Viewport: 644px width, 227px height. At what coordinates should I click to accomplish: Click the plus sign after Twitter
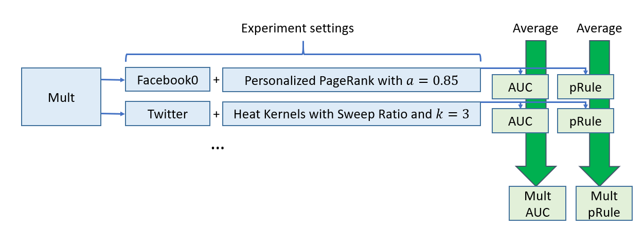coord(217,114)
